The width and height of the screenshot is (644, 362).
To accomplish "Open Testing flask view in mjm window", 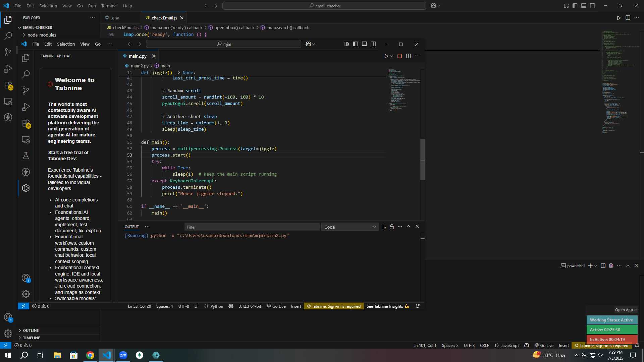I will 26,156.
